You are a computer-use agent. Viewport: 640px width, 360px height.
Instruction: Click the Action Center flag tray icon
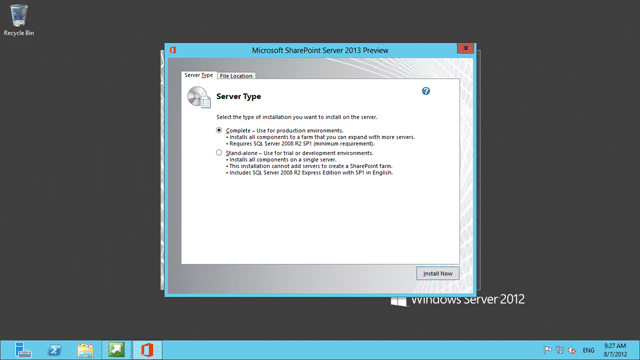pos(547,350)
